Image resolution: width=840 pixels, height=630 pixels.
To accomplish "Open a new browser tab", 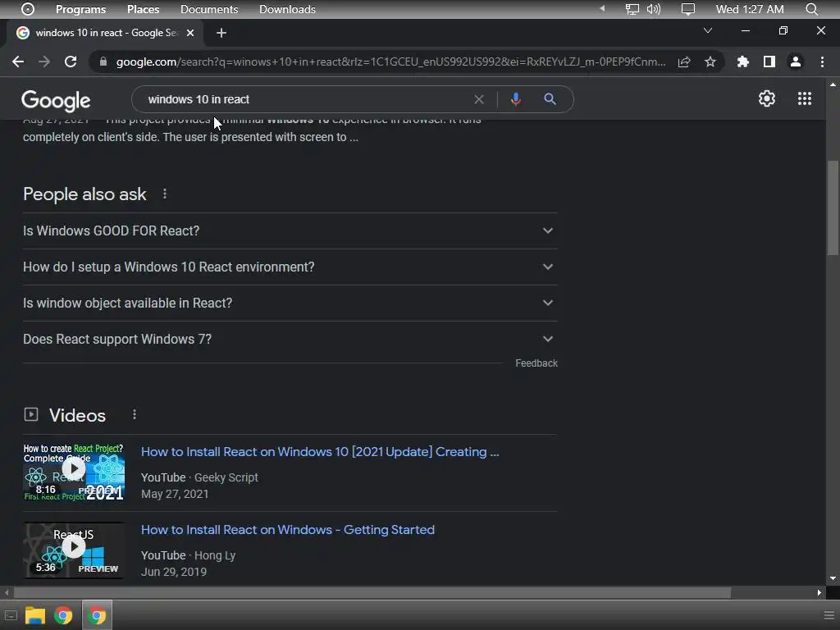I will coord(221,33).
